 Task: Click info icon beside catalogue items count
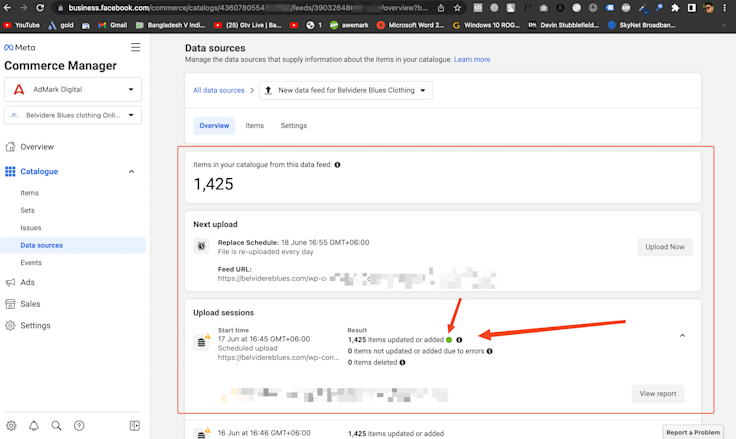pos(337,165)
